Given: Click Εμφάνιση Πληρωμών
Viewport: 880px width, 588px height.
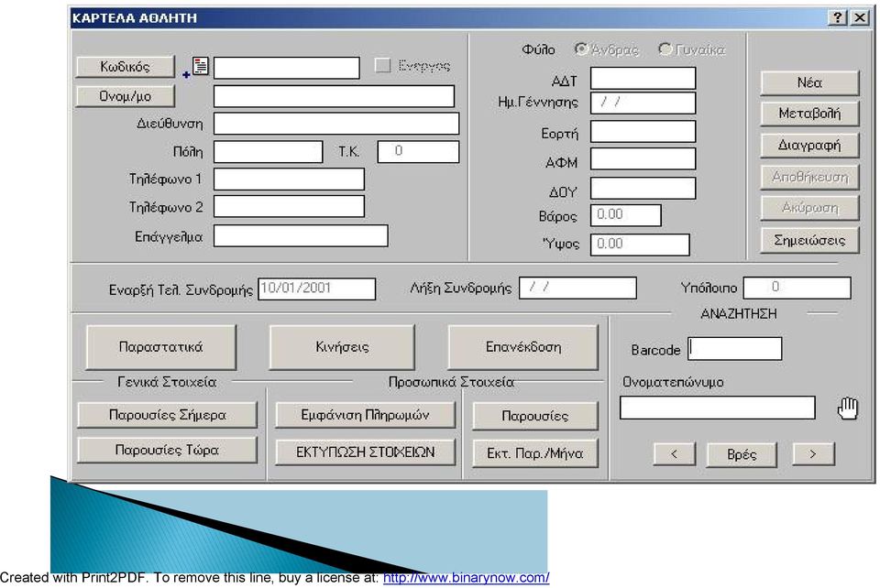Looking at the screenshot, I should [365, 415].
